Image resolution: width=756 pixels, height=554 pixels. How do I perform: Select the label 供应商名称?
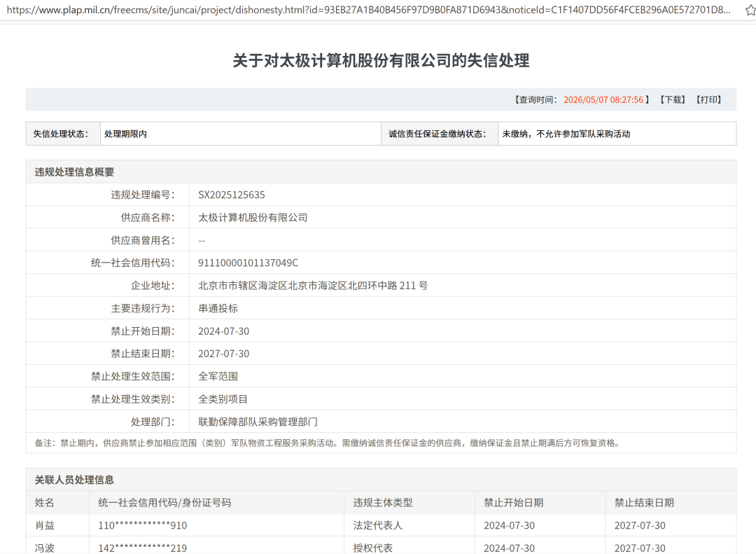[x=148, y=218]
